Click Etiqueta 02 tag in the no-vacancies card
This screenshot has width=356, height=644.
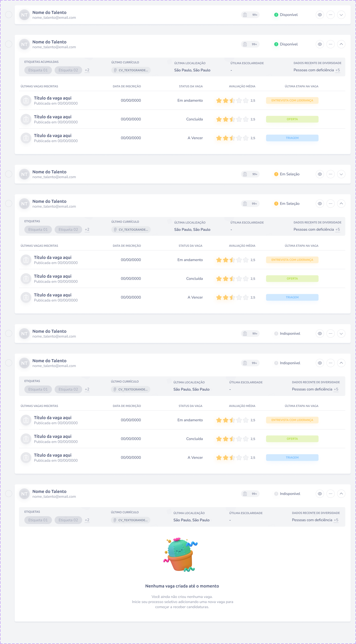(68, 520)
